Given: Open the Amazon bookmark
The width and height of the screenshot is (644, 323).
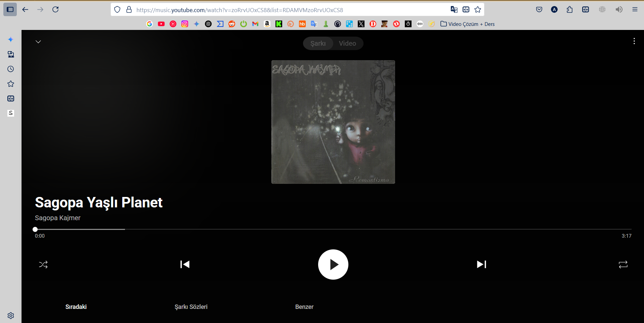Looking at the screenshot, I should pyautogui.click(x=267, y=24).
